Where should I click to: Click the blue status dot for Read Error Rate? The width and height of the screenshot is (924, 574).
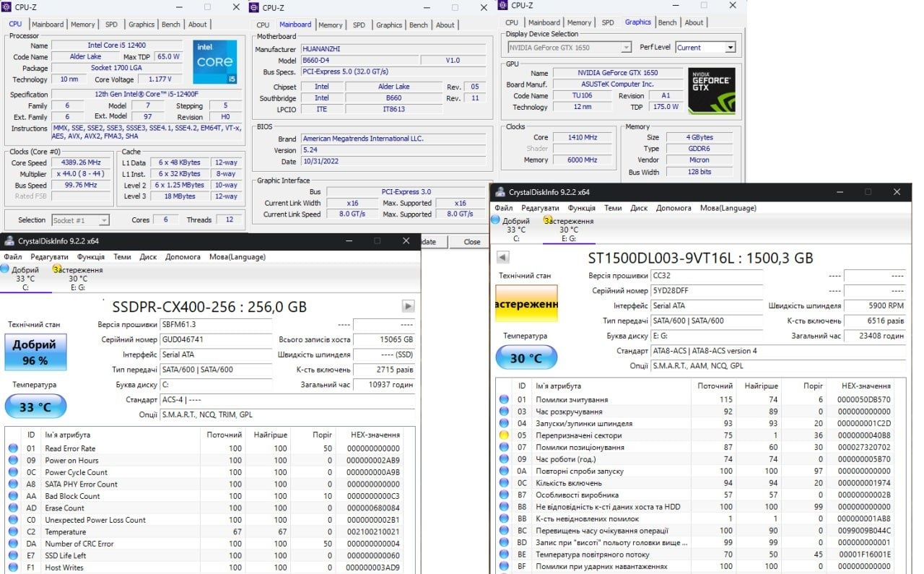tap(13, 448)
